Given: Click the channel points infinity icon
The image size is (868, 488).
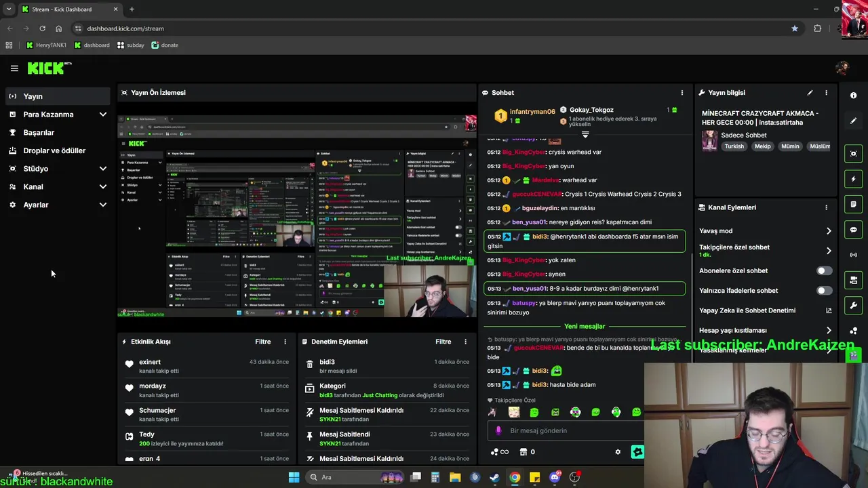Looking at the screenshot, I should pyautogui.click(x=499, y=452).
